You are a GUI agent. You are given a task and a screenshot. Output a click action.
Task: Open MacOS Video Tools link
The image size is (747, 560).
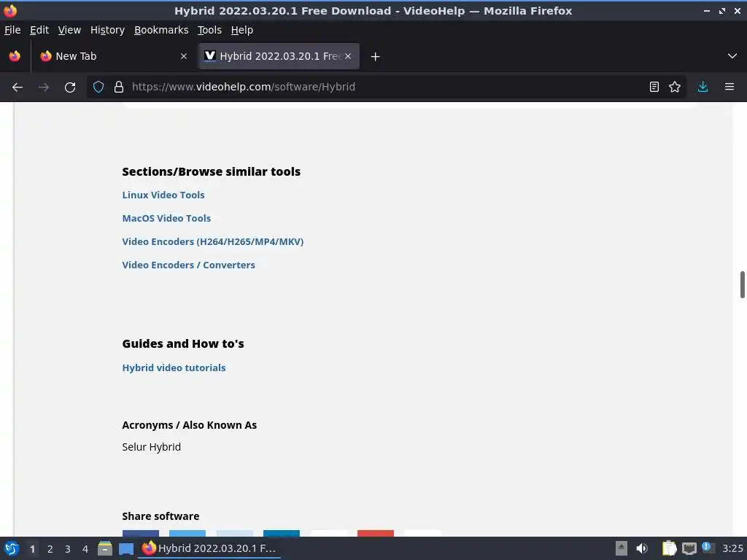click(x=167, y=218)
